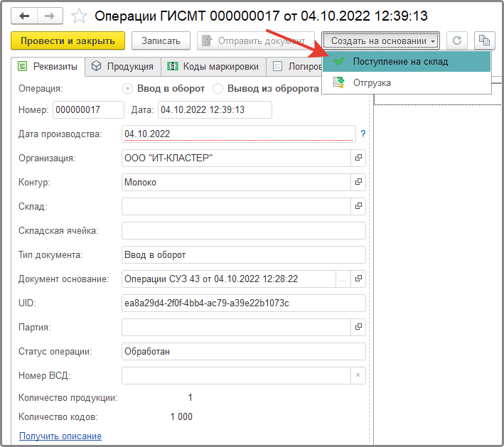Choose Поступление на склад menu item
Screen dimensions: 504x447
click(407, 61)
